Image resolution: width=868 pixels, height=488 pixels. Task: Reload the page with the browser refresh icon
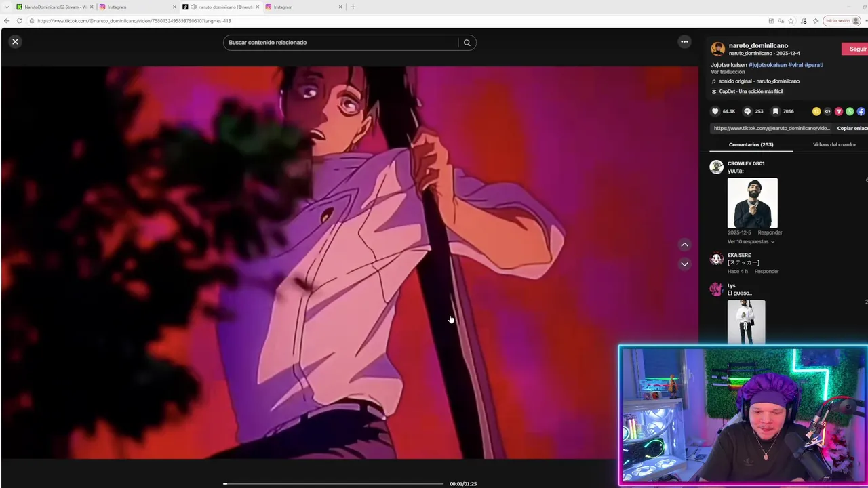19,21
